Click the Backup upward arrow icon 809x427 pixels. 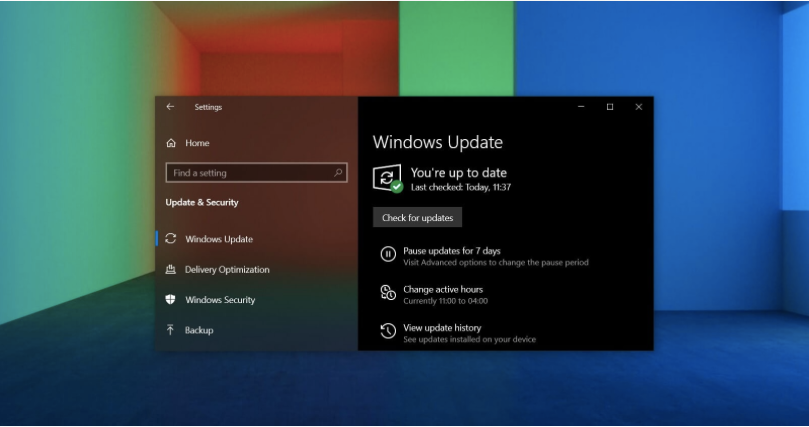[x=170, y=330]
